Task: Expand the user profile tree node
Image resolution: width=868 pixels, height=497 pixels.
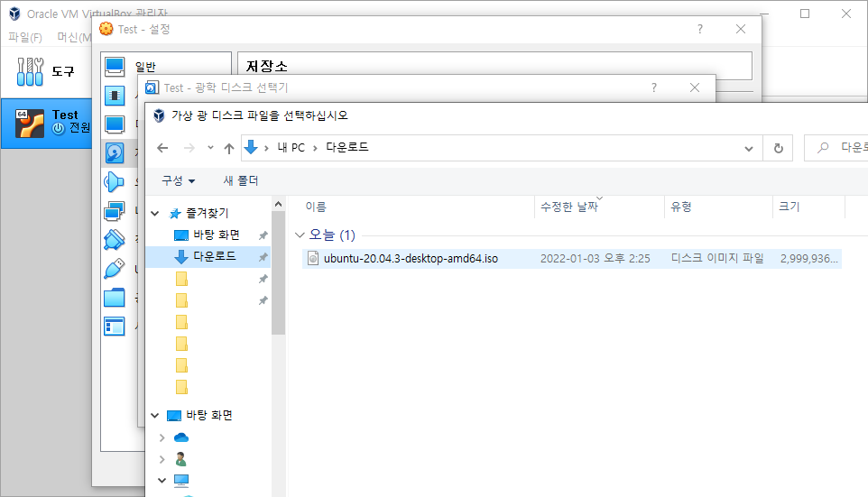Action: click(x=162, y=459)
